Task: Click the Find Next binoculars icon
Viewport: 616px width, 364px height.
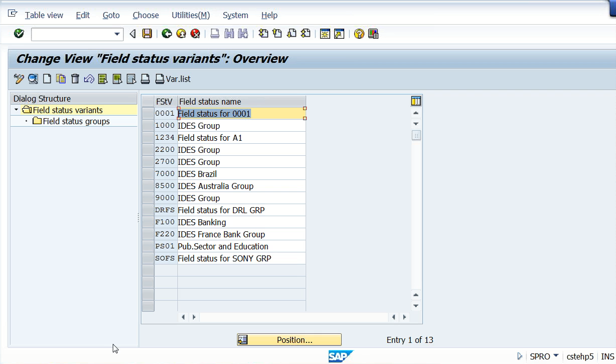Action: 243,34
